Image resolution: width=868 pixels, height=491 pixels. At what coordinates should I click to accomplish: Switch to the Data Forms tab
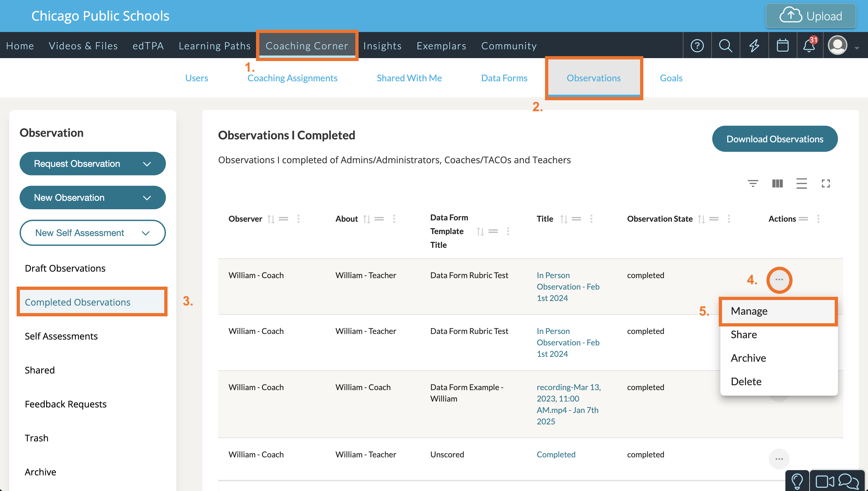pyautogui.click(x=504, y=78)
